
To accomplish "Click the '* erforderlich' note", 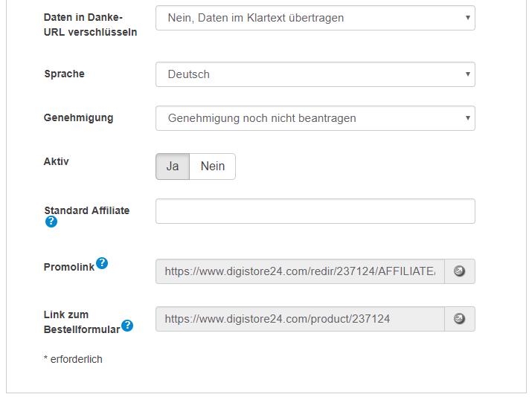I will (73, 359).
